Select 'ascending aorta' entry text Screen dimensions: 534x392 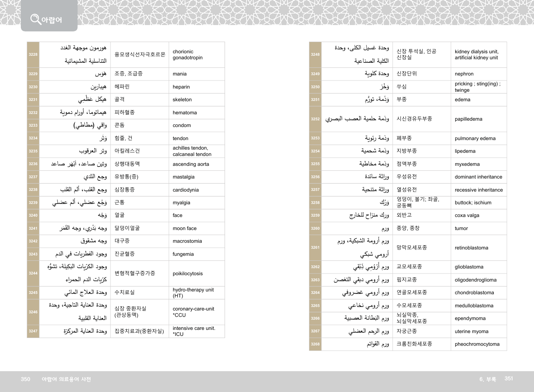click(191, 164)
